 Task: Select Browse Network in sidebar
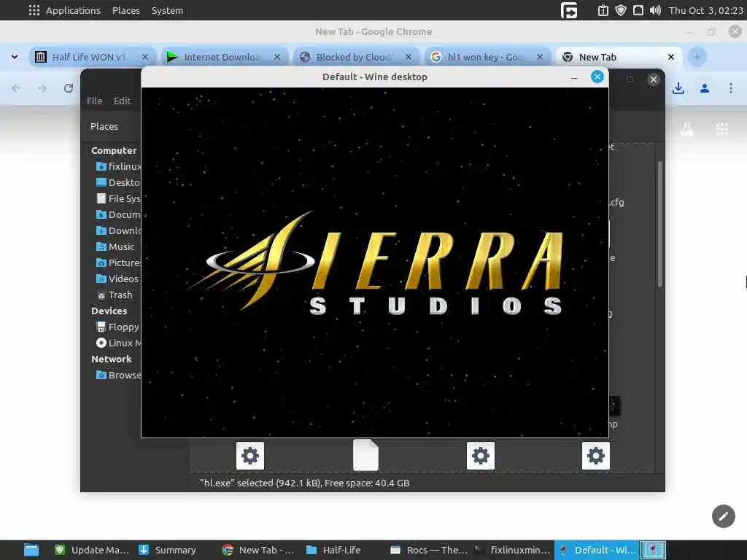pos(118,376)
